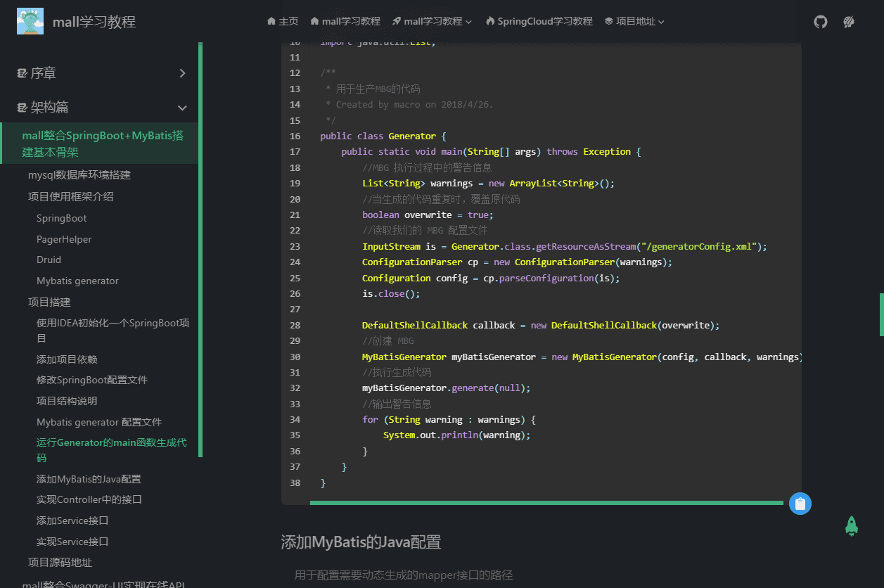
Task: Copy code with the clipboard button
Action: [x=800, y=504]
